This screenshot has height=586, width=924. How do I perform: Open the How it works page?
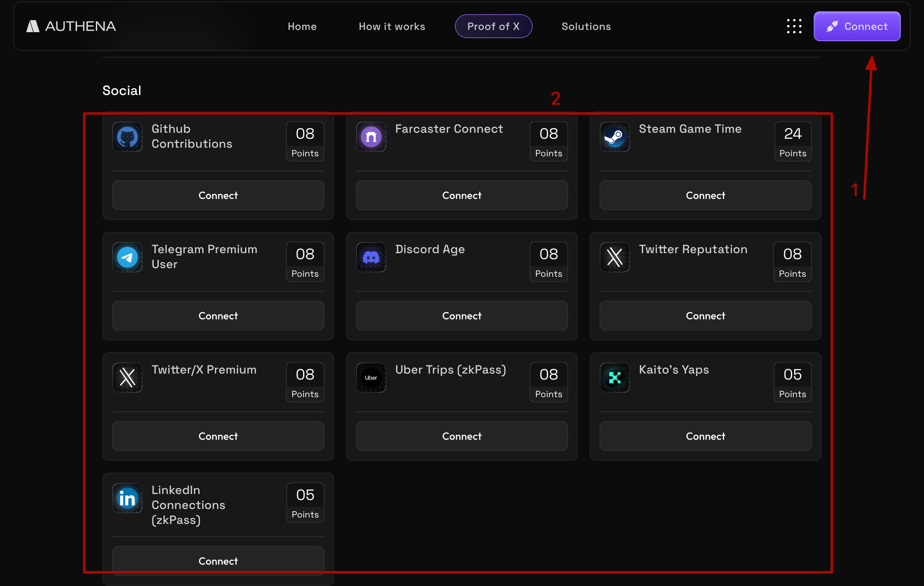click(392, 26)
